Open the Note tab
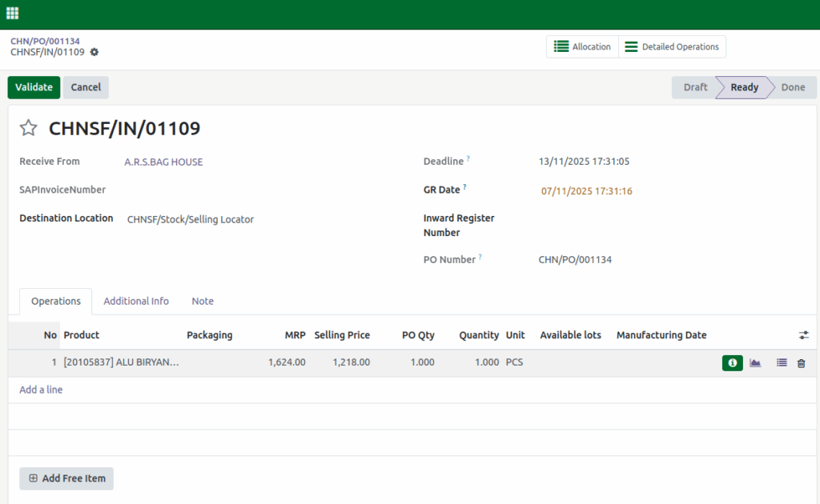 point(202,301)
